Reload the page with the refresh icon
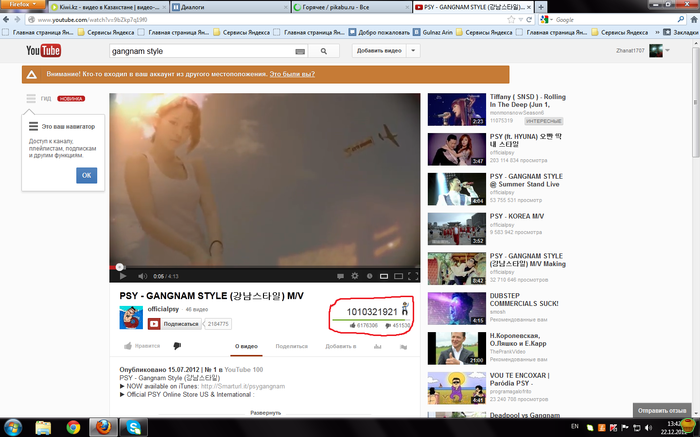This screenshot has height=437, width=700. 529,20
